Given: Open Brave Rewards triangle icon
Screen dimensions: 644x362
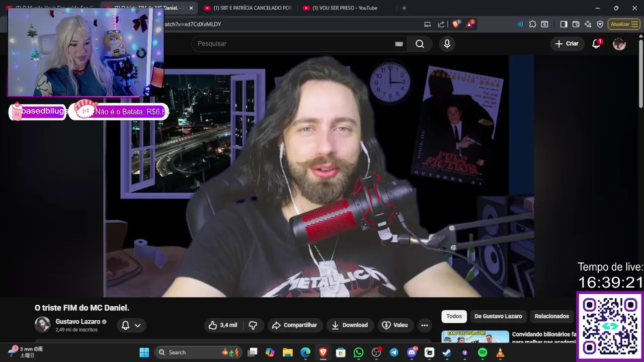Looking at the screenshot, I should click(470, 24).
